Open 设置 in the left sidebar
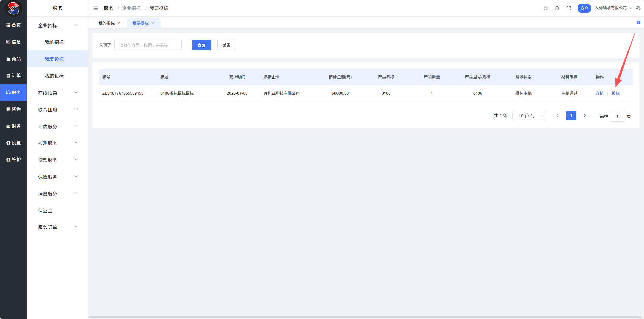Image resolution: width=644 pixels, height=319 pixels. coord(13,143)
